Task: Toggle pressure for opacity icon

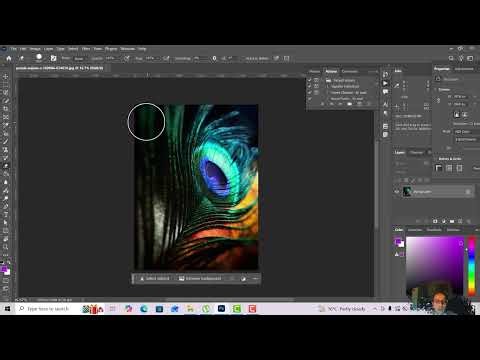Action: pos(127,58)
